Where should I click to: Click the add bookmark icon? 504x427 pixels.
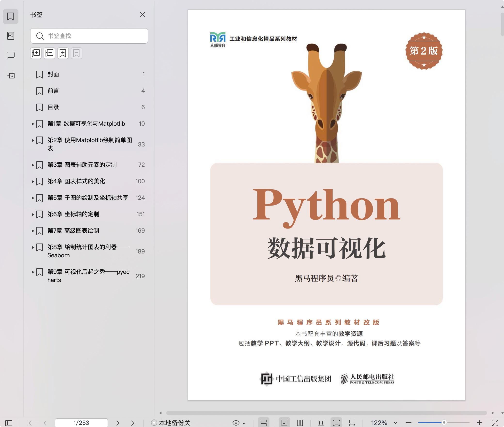click(x=63, y=53)
